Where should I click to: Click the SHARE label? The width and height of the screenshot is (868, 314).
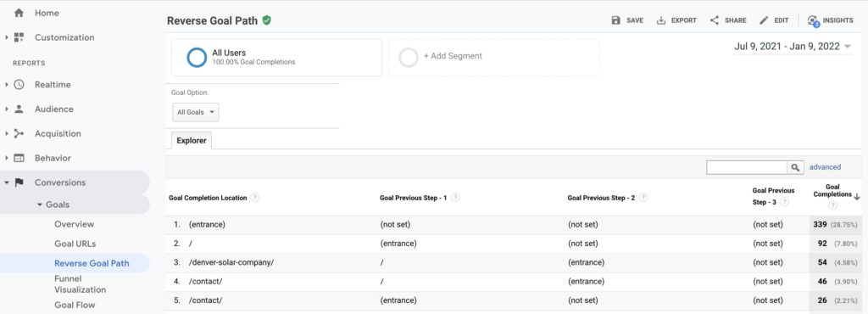pyautogui.click(x=736, y=20)
